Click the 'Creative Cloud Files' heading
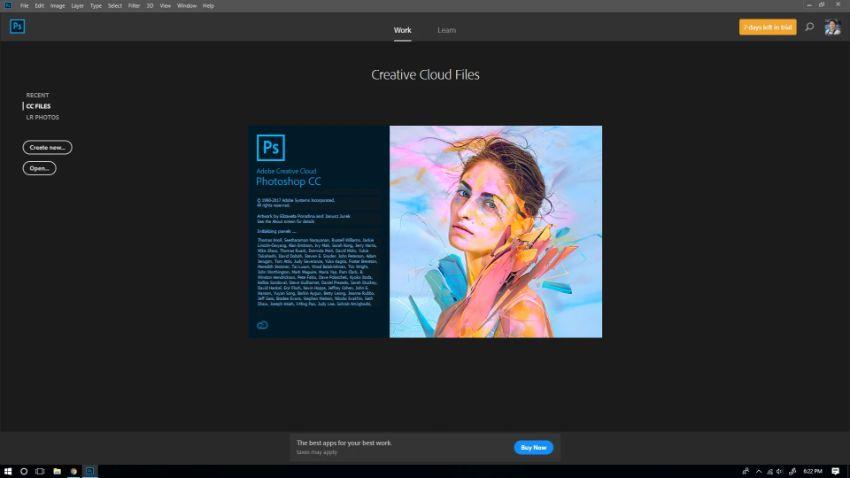 425,75
